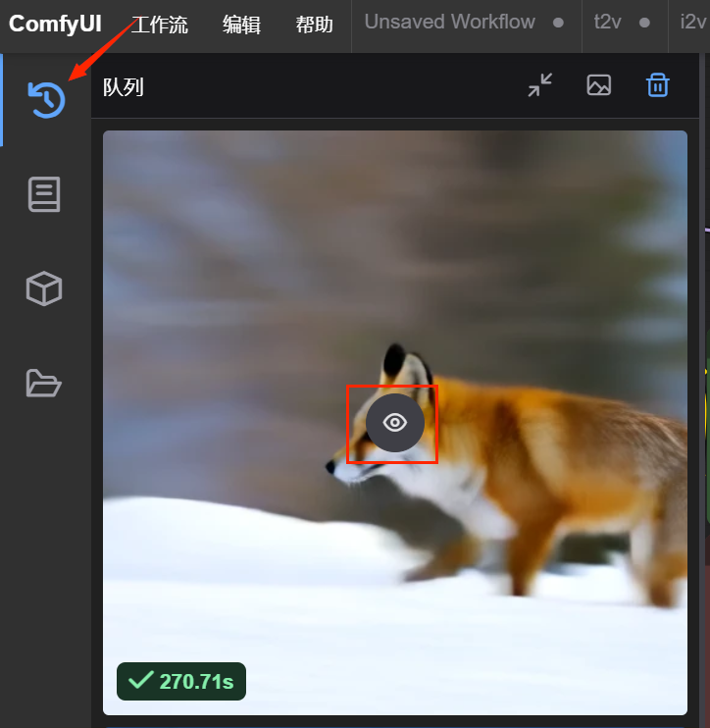Preview the fox result with eye button

tap(394, 423)
